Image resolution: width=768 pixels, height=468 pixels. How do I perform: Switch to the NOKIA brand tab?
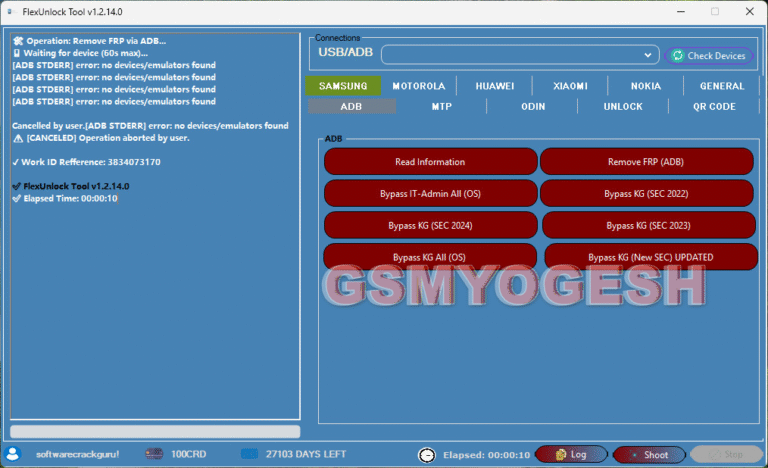646,86
